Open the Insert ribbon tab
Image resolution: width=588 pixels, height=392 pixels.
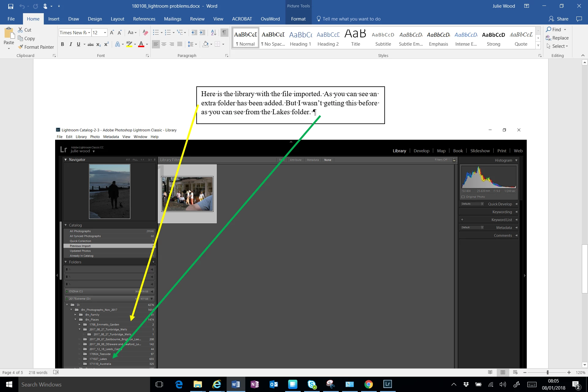tap(54, 19)
